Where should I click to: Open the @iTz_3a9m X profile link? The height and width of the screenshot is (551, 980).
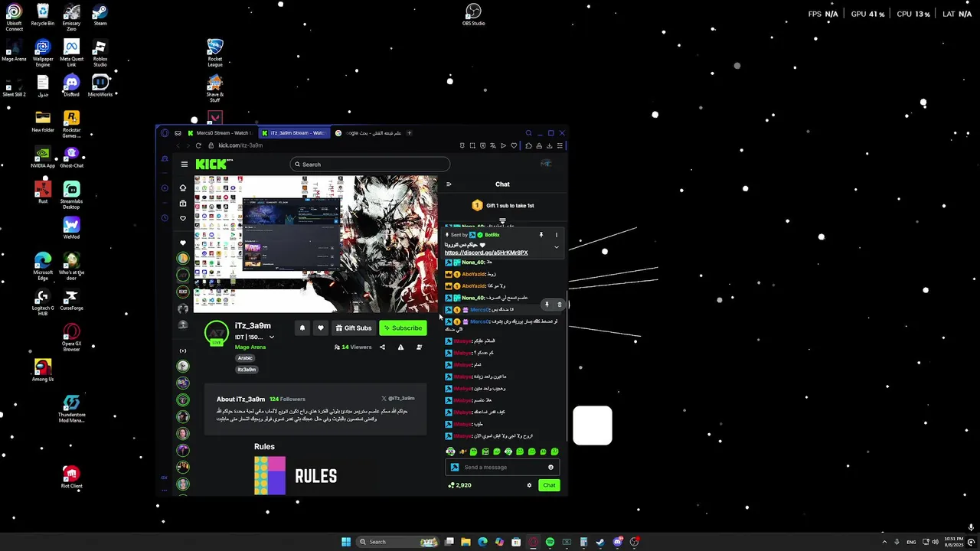pyautogui.click(x=398, y=399)
